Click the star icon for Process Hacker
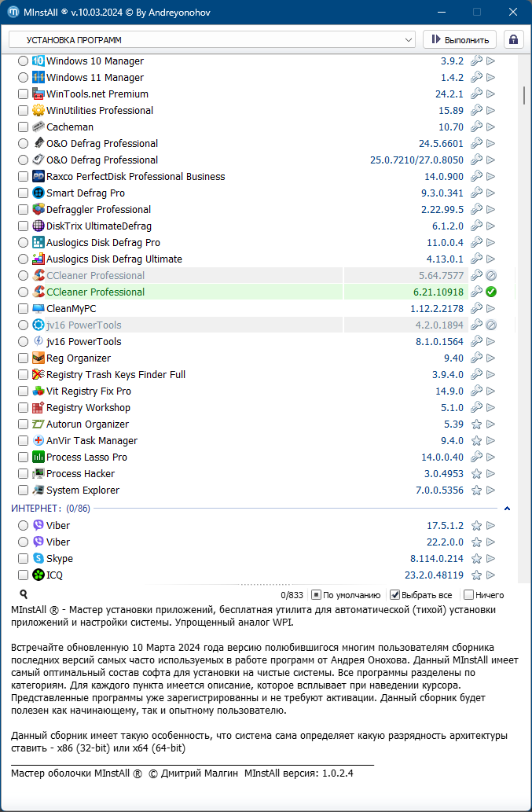This screenshot has width=532, height=812. coord(476,474)
